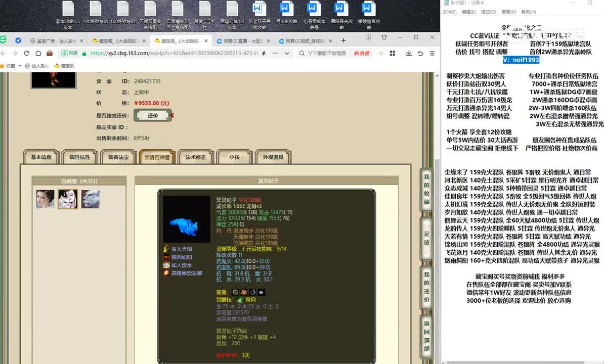The width and height of the screenshot is (604, 364).
Task: Open the 装备法宝 tab
Action: (x=118, y=157)
